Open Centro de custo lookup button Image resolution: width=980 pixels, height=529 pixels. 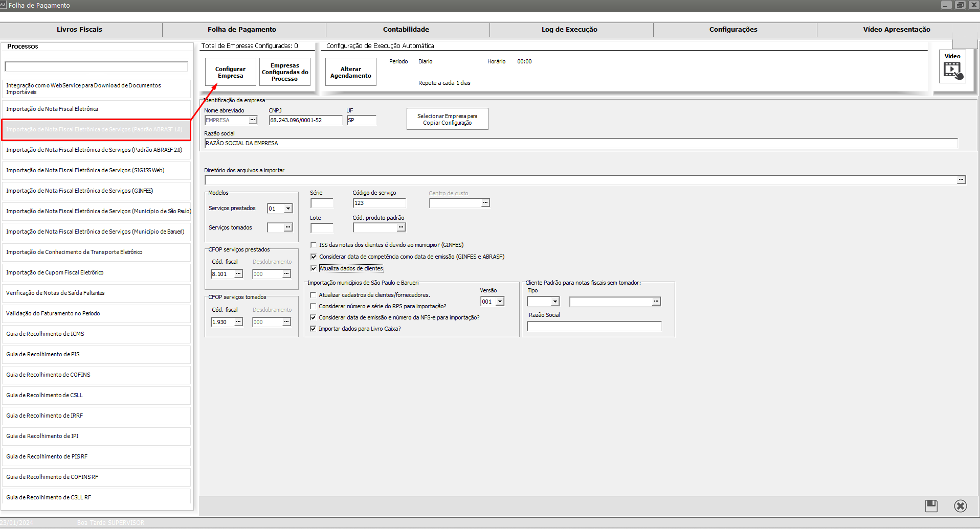(485, 203)
